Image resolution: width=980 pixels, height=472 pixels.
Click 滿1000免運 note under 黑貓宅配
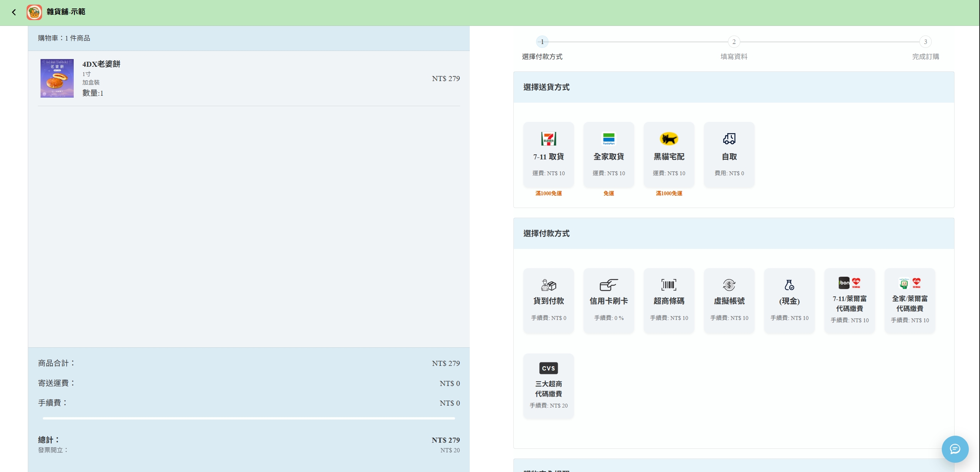click(x=669, y=193)
